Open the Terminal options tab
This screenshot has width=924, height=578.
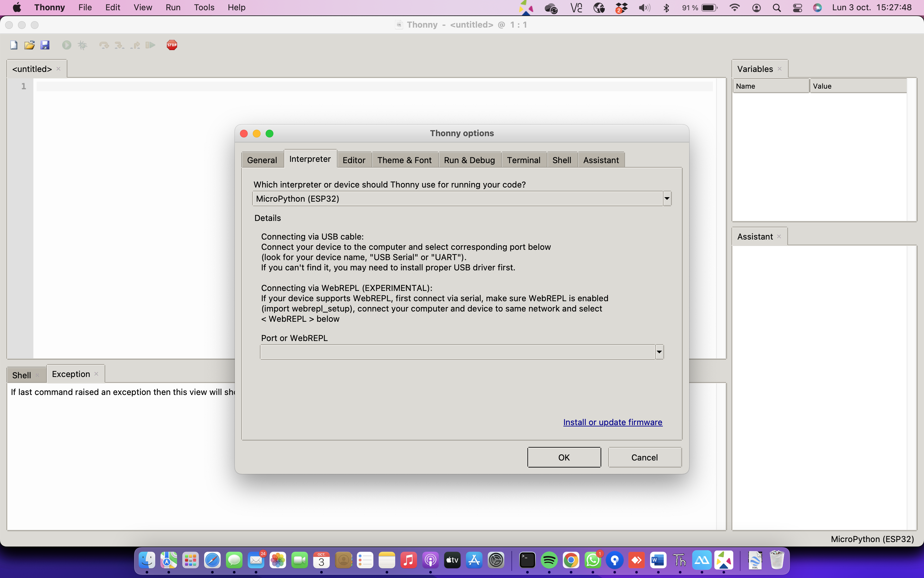tap(524, 160)
